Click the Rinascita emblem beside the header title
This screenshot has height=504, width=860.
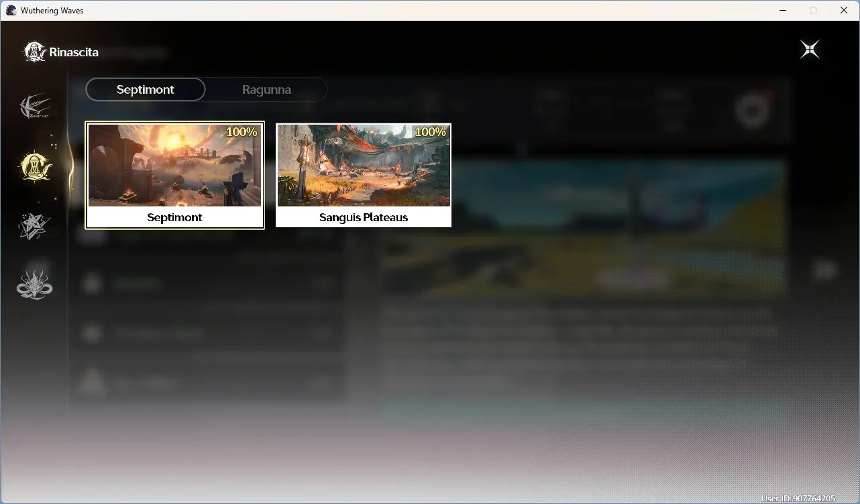[34, 52]
